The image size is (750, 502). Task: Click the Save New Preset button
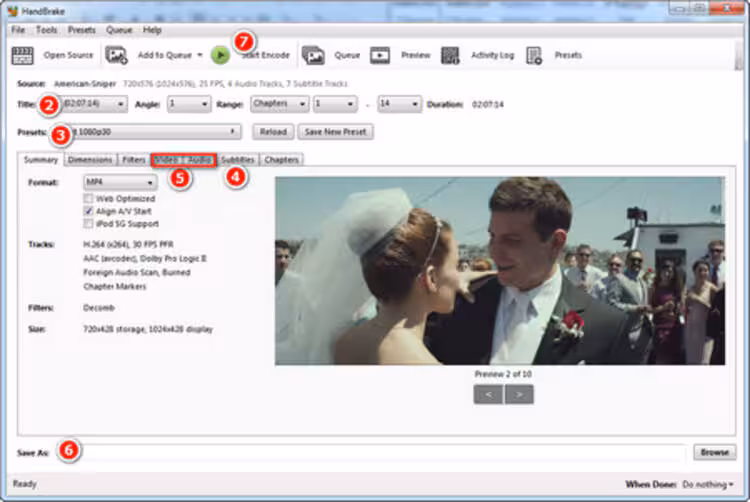pyautogui.click(x=335, y=131)
